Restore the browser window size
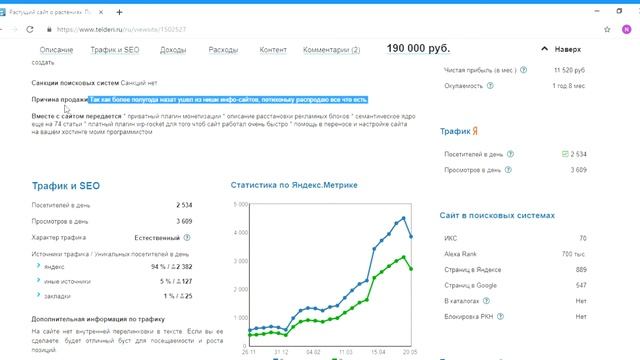 click(619, 11)
